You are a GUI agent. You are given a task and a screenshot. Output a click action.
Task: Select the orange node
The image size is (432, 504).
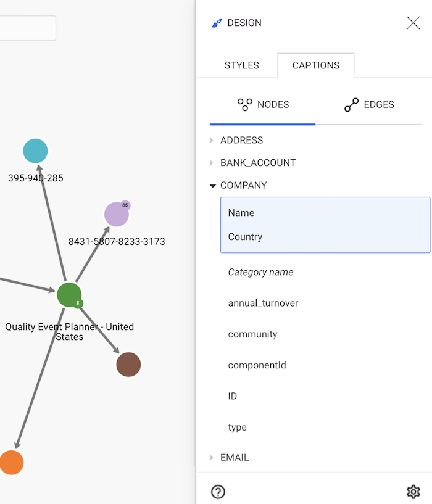pos(10,463)
